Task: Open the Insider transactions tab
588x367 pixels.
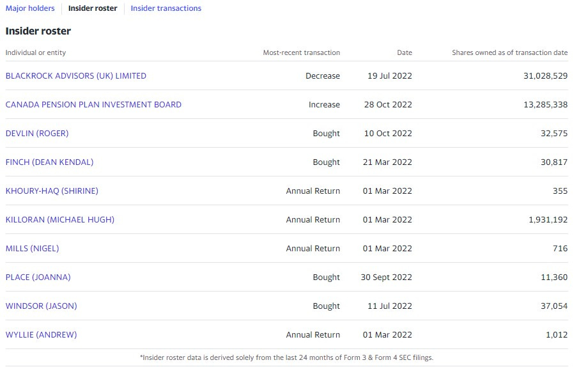Action: point(166,8)
